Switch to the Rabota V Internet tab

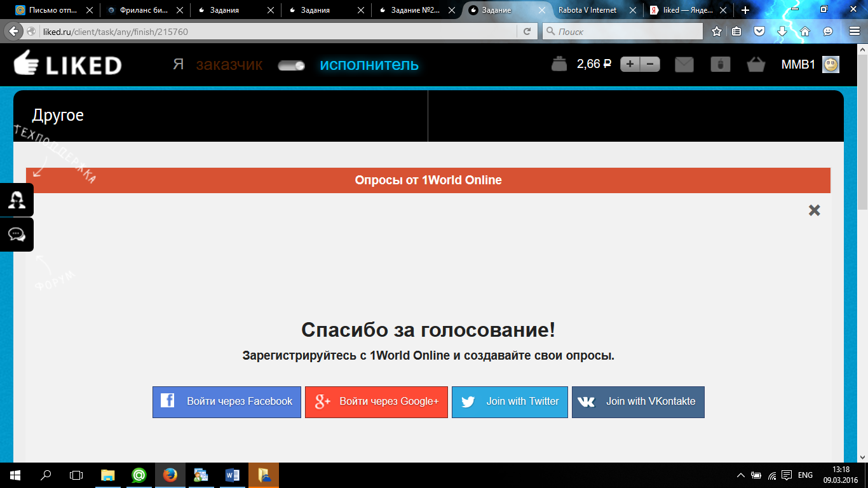pyautogui.click(x=596, y=10)
